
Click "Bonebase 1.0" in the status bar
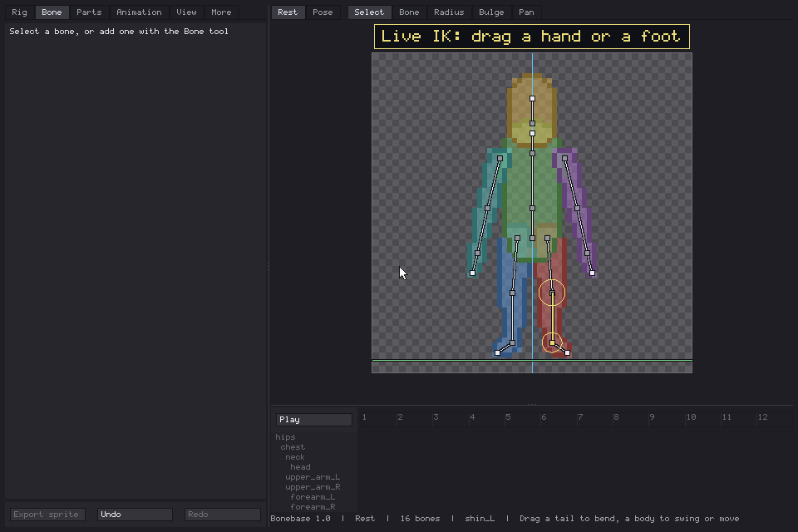pos(300,519)
